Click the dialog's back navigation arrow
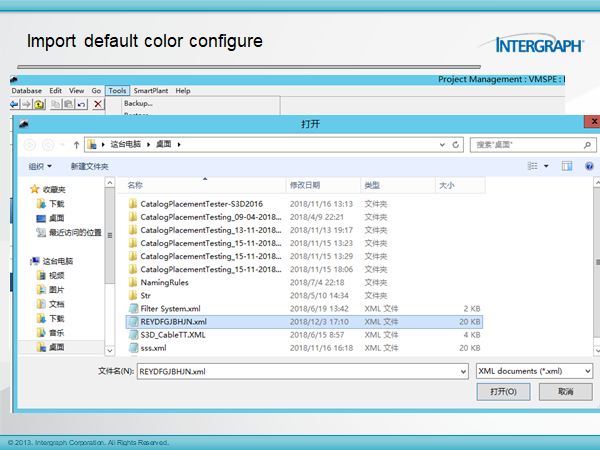This screenshot has height=450, width=600. [x=30, y=145]
